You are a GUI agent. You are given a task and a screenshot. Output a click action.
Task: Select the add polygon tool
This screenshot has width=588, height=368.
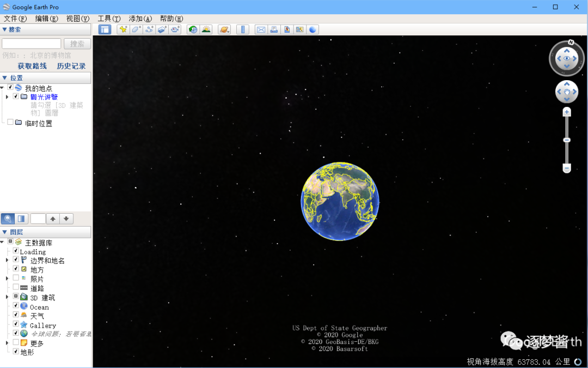(x=136, y=29)
